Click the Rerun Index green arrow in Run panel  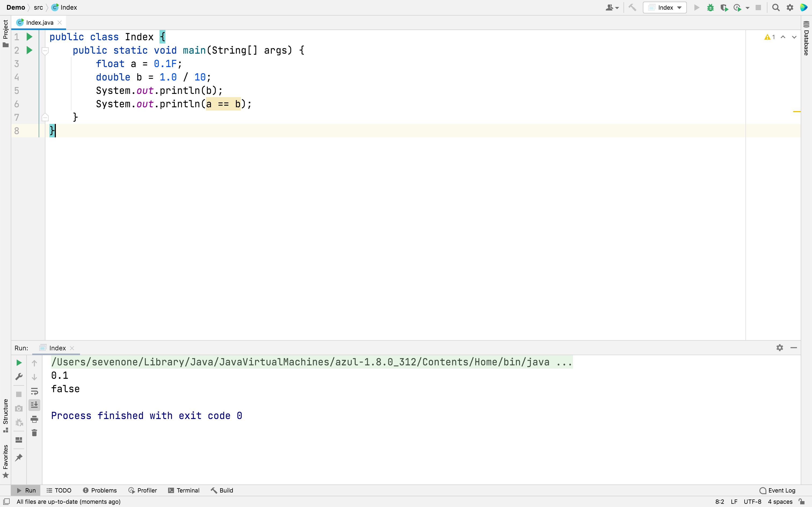(19, 363)
